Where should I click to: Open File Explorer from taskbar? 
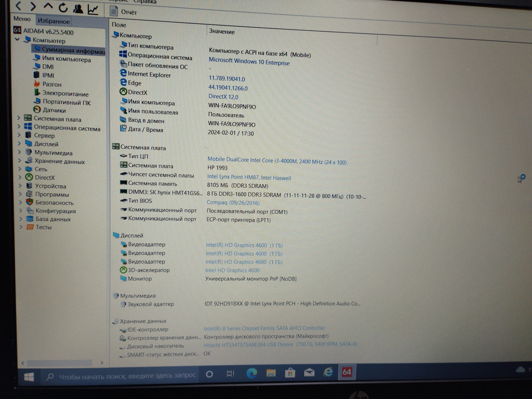(x=271, y=373)
